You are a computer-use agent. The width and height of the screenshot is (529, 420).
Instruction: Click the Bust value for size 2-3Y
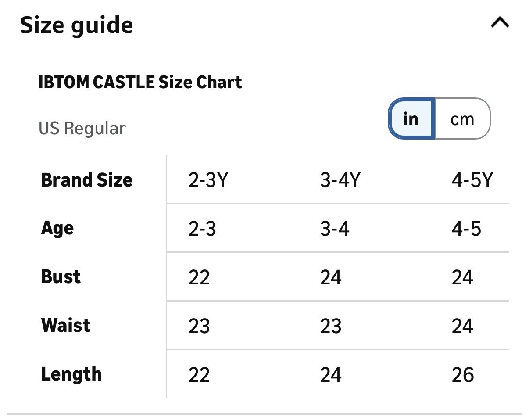(x=199, y=277)
